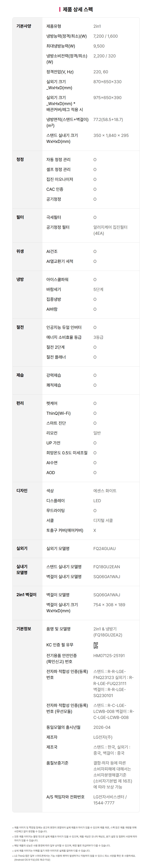Click the 알러지케어 집진필터 (4EA) value
This screenshot has width=152, height=868.
tap(110, 230)
